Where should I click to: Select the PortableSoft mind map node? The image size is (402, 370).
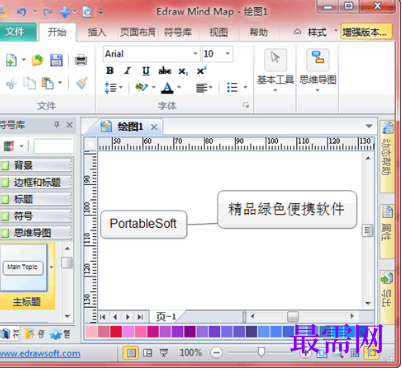coord(143,224)
